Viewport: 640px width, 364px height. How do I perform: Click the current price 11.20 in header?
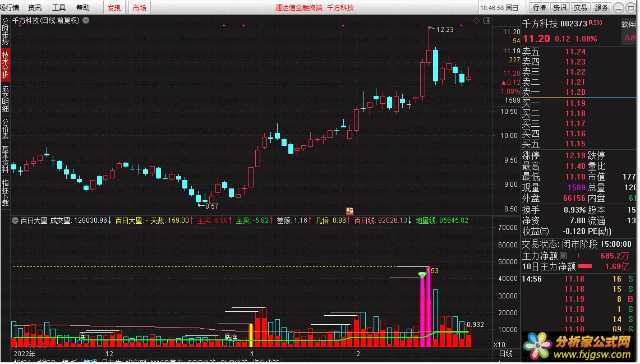(536, 39)
